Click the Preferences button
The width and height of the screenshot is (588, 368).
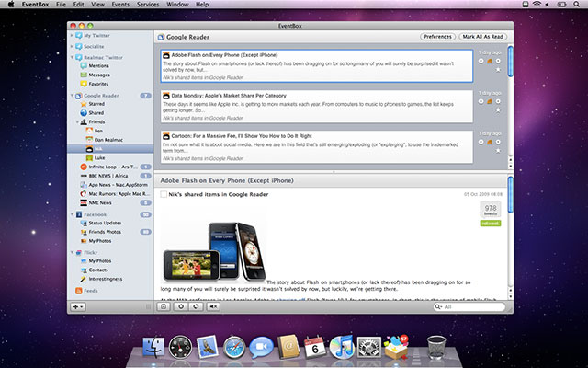pos(437,37)
